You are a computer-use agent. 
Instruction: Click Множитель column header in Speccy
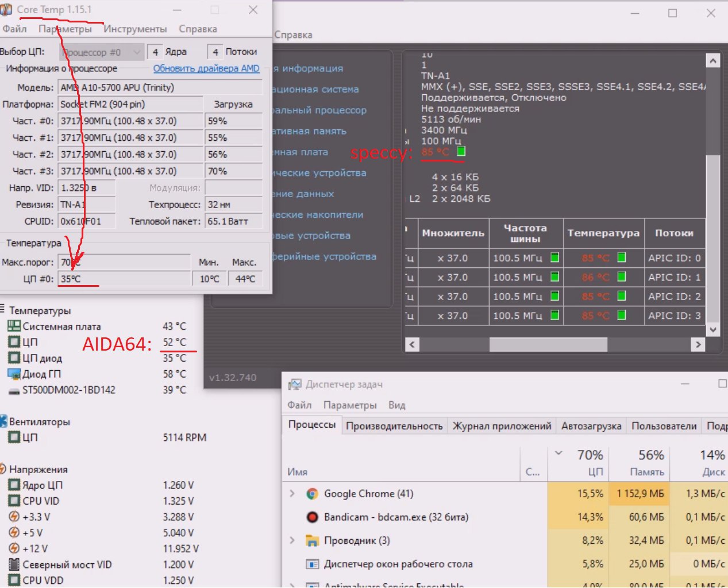click(453, 233)
